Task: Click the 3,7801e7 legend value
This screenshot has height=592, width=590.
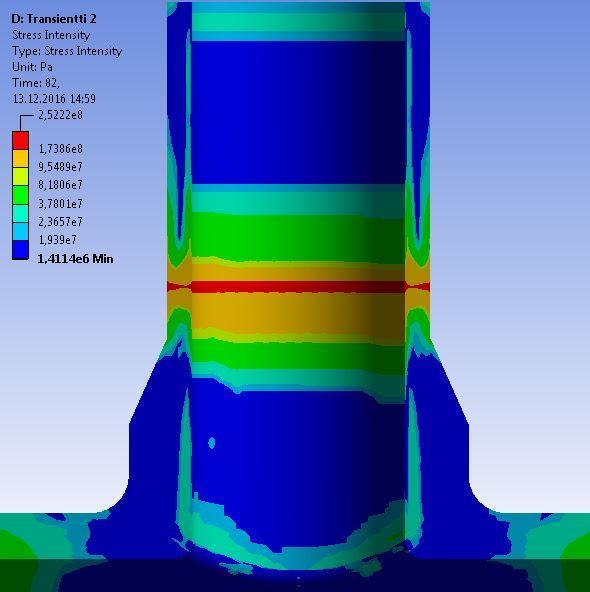Action: (x=60, y=204)
